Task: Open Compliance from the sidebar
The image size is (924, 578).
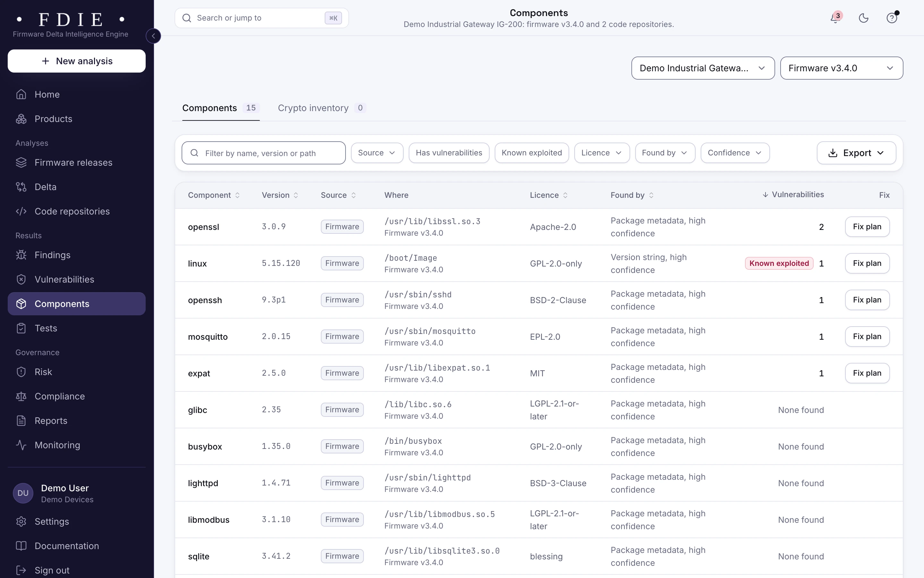Action: pos(76,397)
